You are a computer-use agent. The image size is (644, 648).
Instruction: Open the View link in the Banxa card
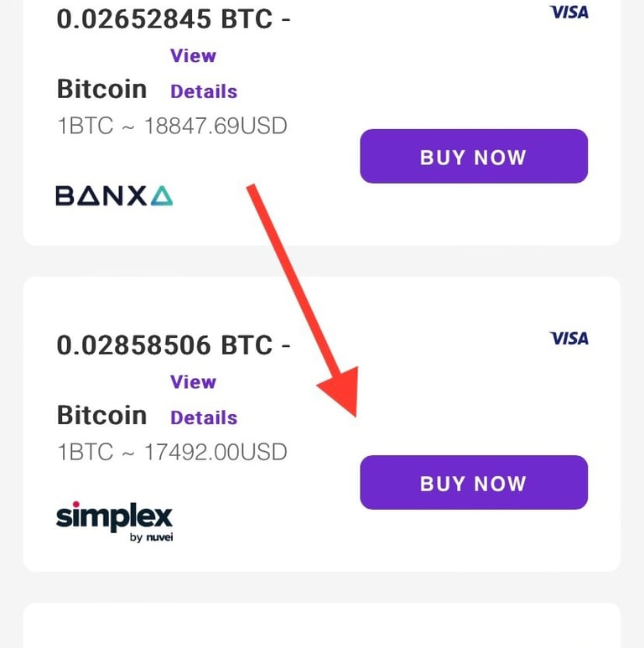193,56
